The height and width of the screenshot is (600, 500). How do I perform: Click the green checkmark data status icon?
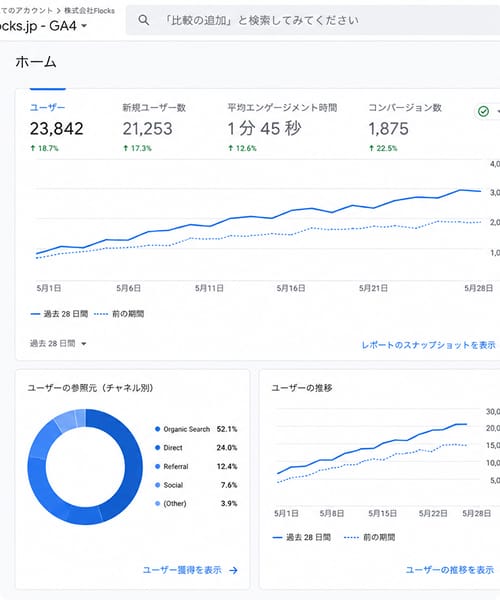(x=484, y=111)
